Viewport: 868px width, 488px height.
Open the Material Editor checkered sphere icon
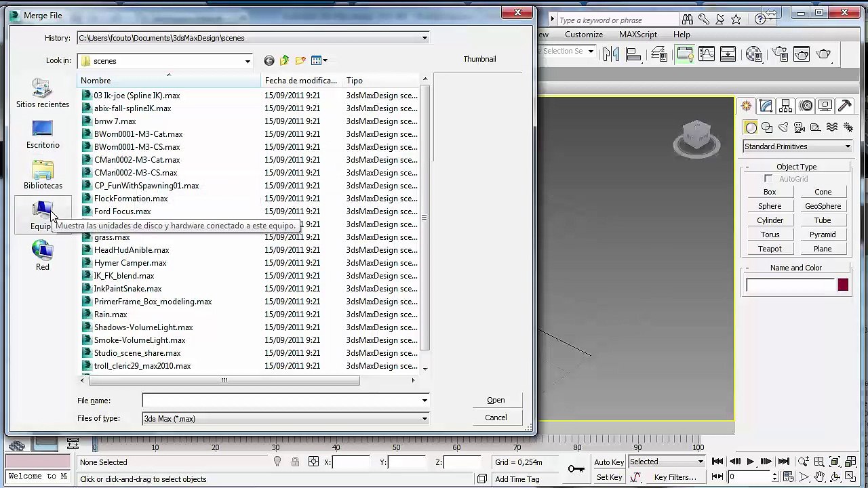(754, 54)
